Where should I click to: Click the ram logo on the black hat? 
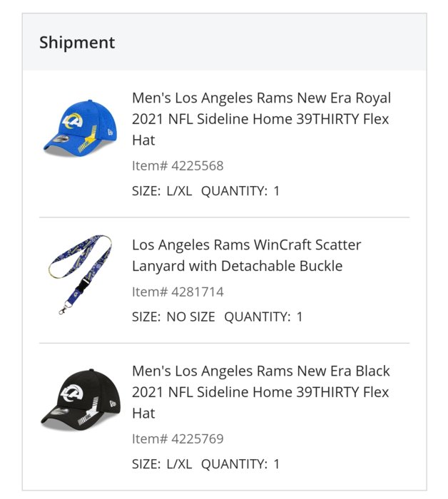(72, 393)
